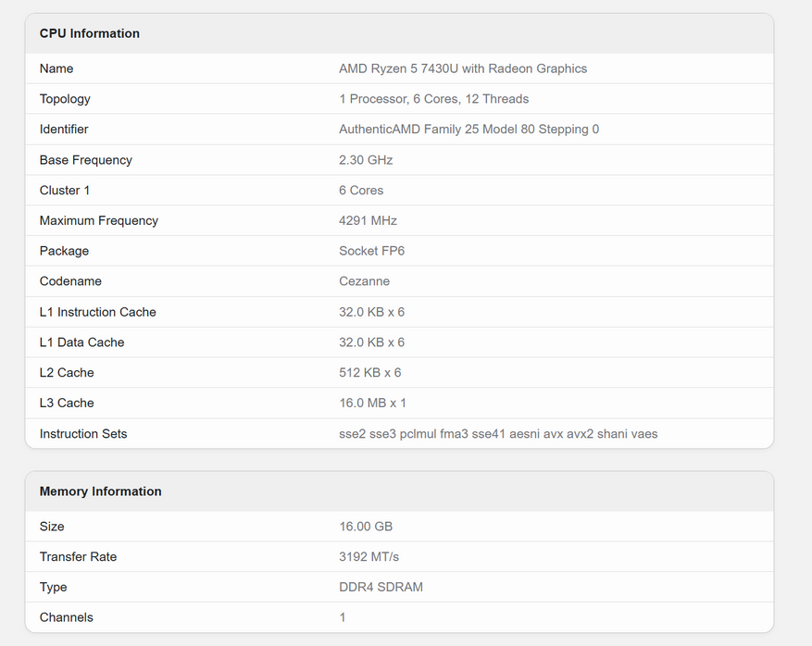Select the 16.0 MB x 1 L3 cache value
This screenshot has height=646, width=812.
point(372,404)
